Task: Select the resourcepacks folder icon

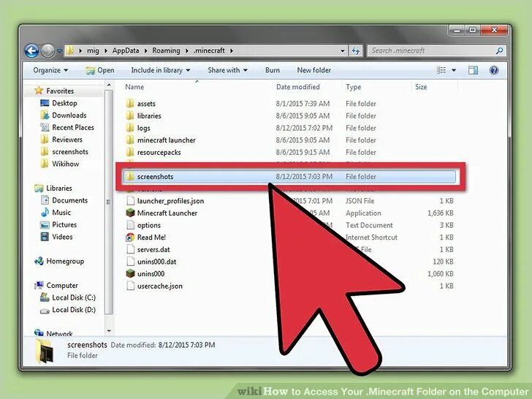Action: click(x=130, y=152)
